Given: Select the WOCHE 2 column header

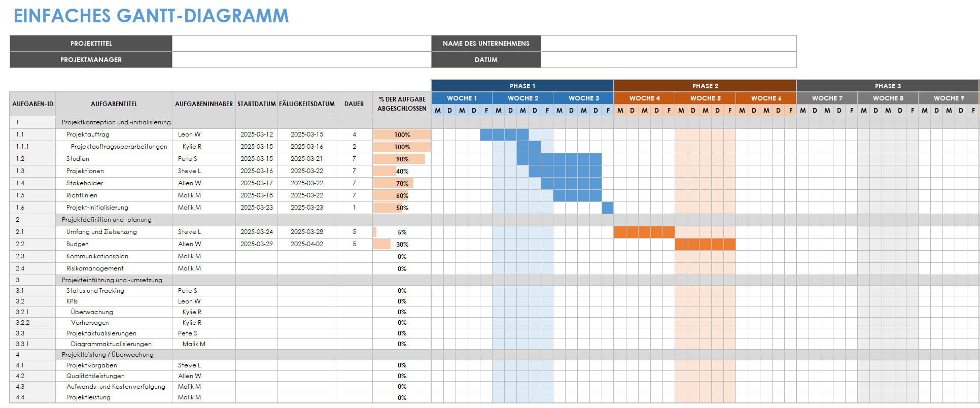Looking at the screenshot, I should (522, 98).
